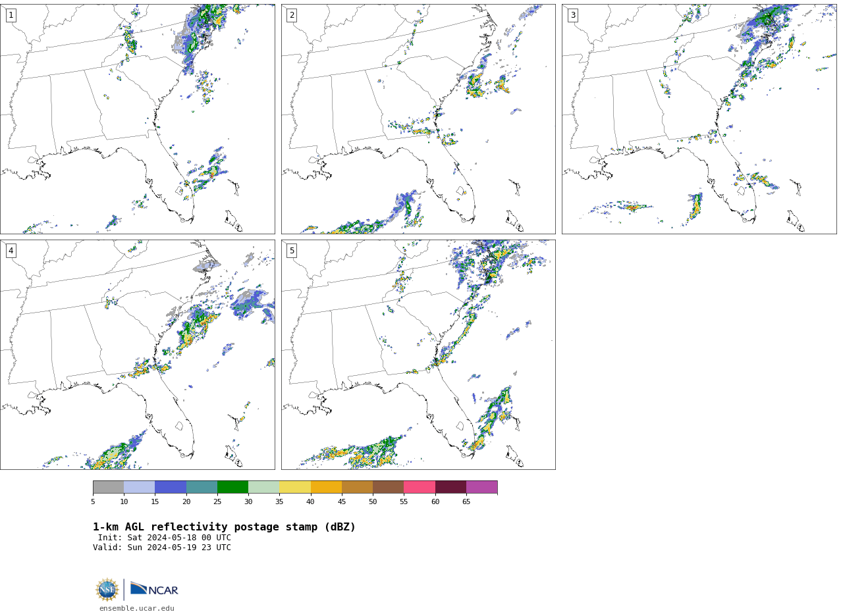This screenshot has width=843, height=616.
Task: Click the number label 3 on third panel
Action: pyautogui.click(x=572, y=15)
